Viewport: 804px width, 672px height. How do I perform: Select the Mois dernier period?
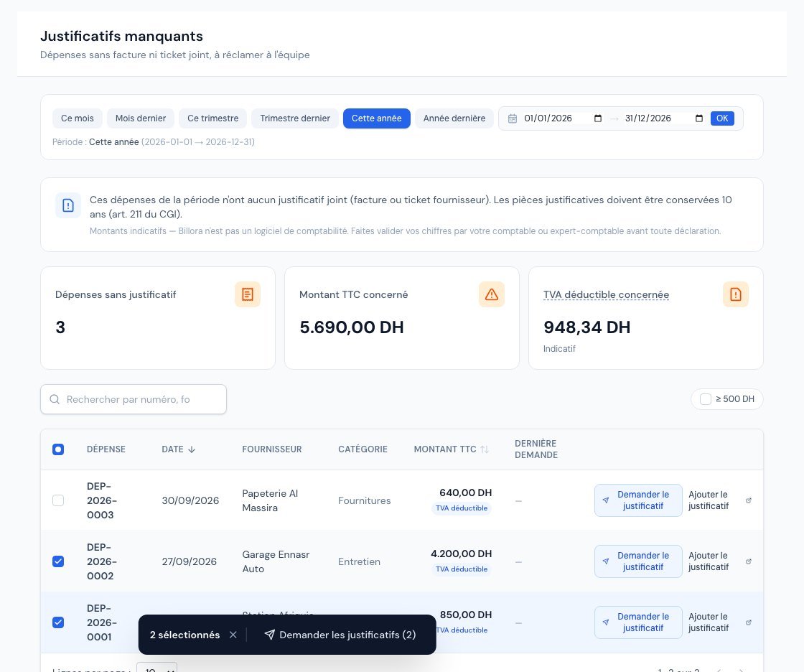coord(141,118)
